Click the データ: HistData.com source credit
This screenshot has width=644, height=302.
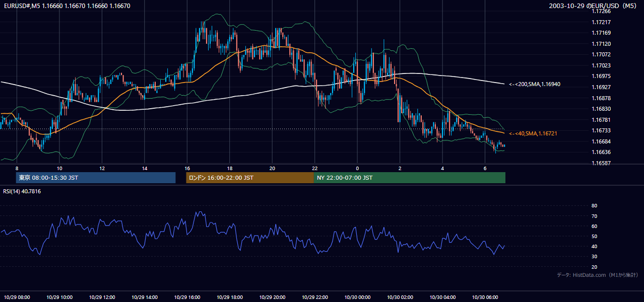(598, 275)
